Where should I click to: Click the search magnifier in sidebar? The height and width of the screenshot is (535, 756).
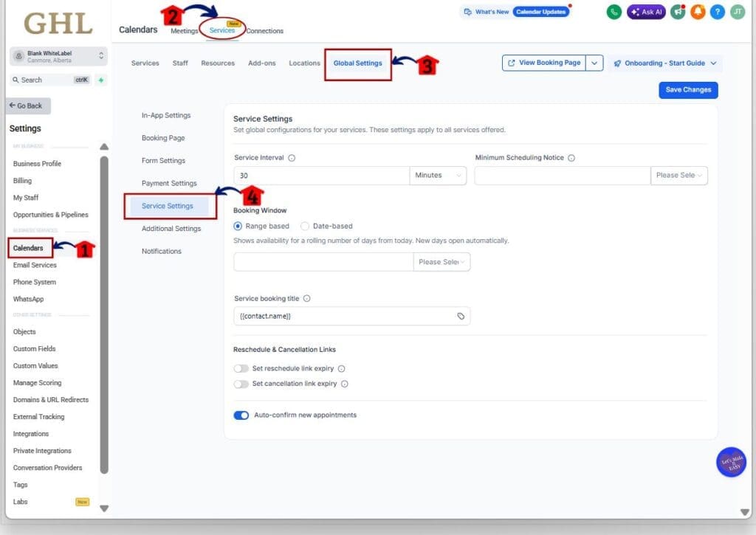(x=17, y=79)
